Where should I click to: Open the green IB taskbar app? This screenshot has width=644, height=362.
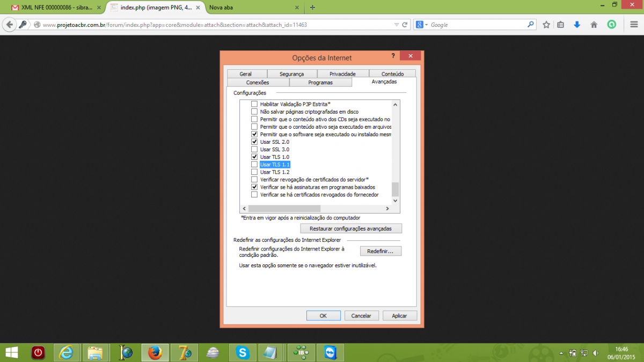click(301, 352)
